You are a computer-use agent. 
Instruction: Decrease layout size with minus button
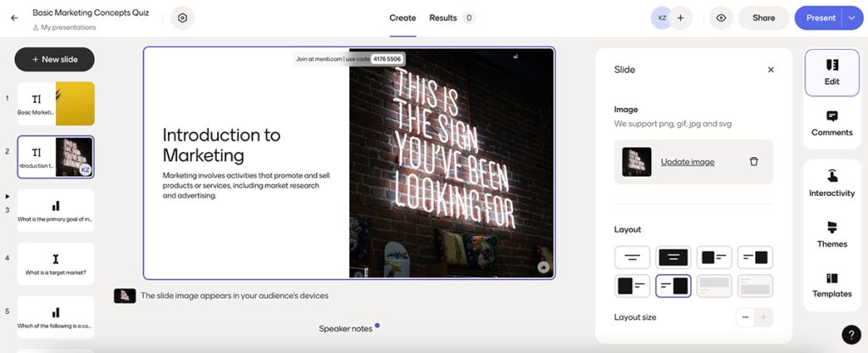tap(745, 317)
